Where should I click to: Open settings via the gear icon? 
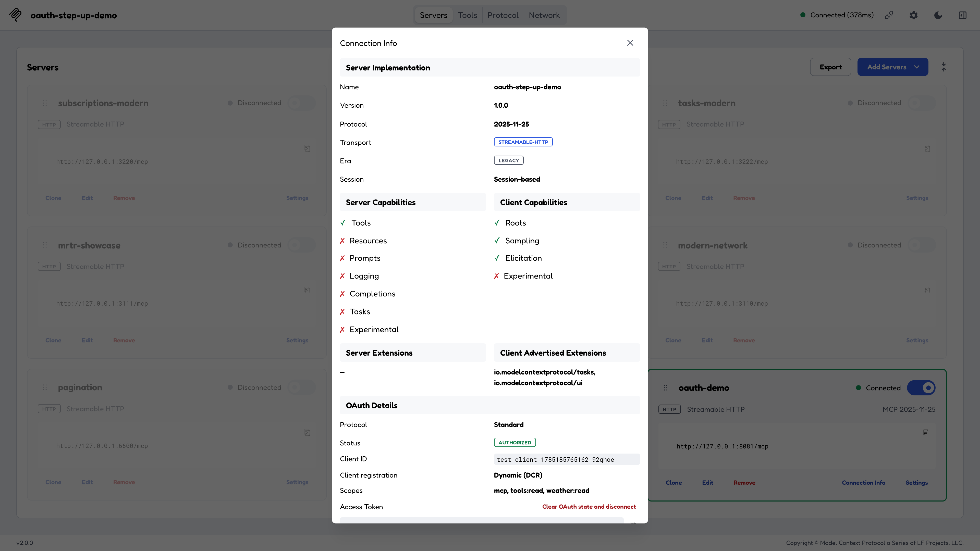pyautogui.click(x=913, y=15)
